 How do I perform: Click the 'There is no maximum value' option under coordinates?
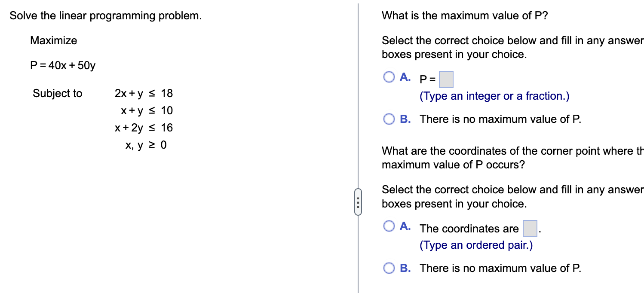(500, 268)
